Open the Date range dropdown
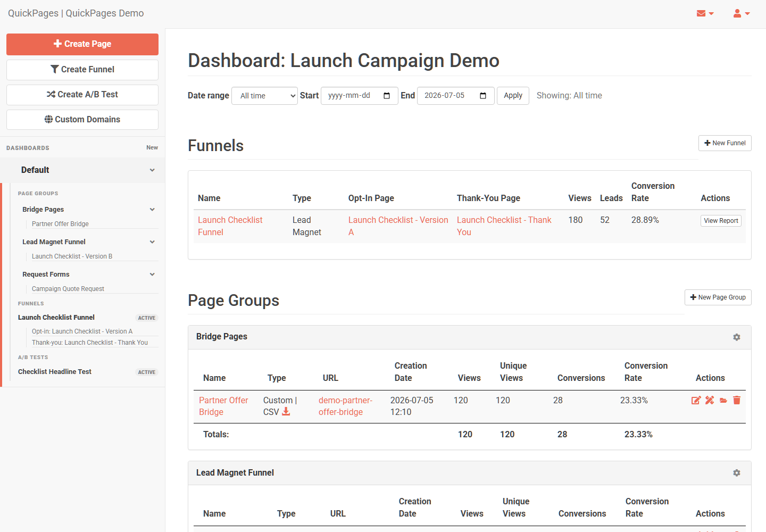This screenshot has height=532, width=766. [x=264, y=96]
